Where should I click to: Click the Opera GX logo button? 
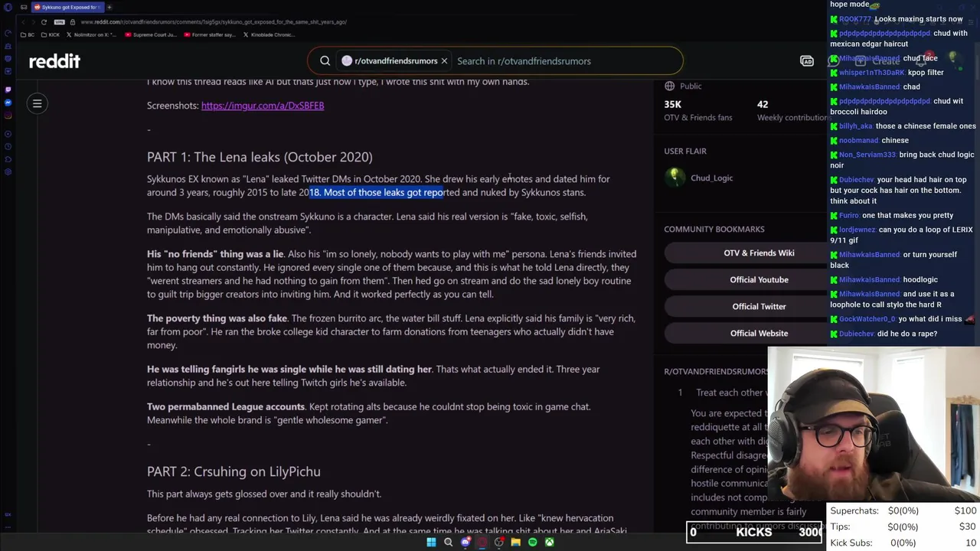pos(8,7)
